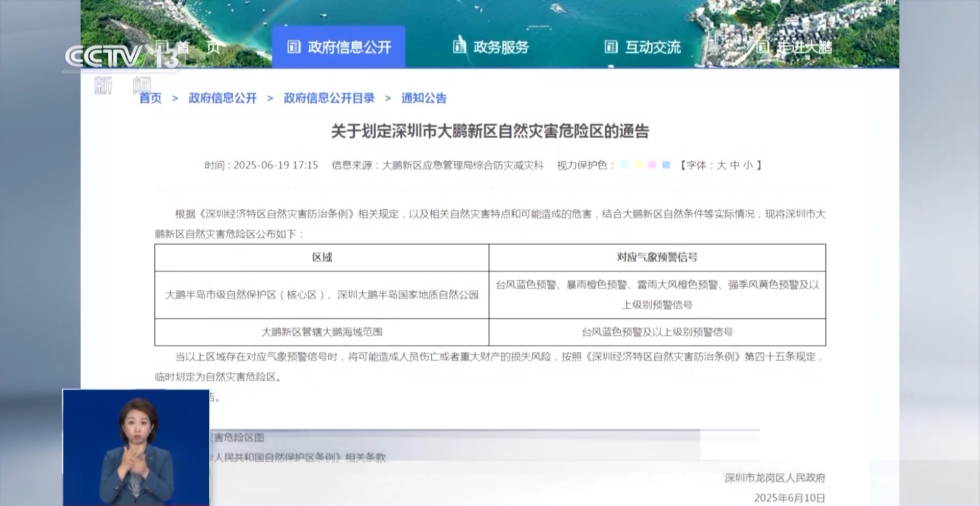Select the light cyan eye-protection color
980x506 pixels.
coord(625,165)
